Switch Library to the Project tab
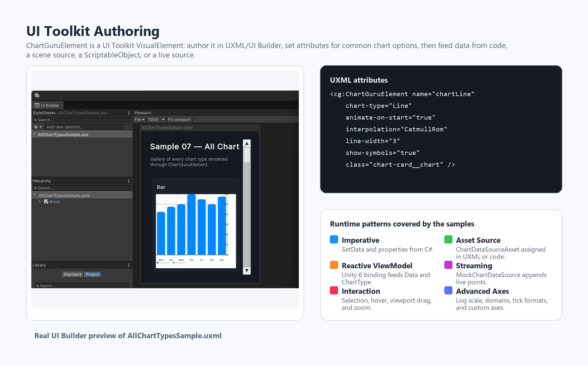This screenshot has width=588, height=366. point(92,274)
